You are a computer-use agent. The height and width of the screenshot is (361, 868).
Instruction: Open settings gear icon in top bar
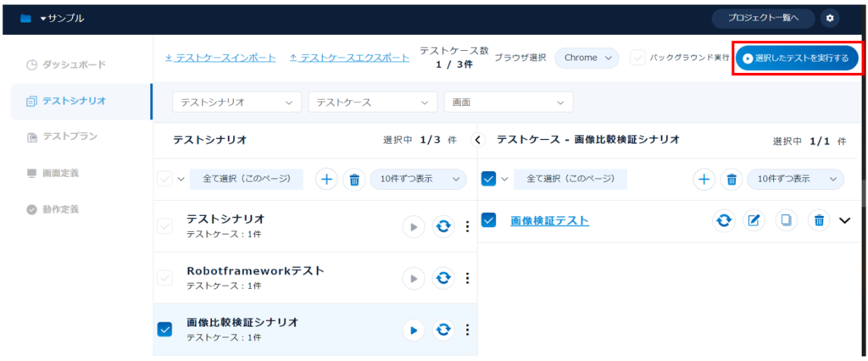tap(829, 18)
